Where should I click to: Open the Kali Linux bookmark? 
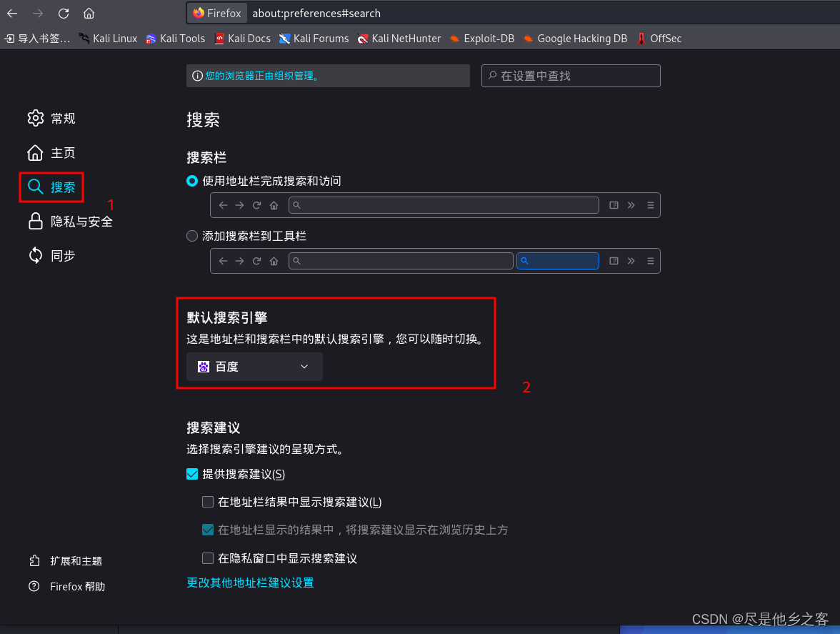pyautogui.click(x=108, y=39)
